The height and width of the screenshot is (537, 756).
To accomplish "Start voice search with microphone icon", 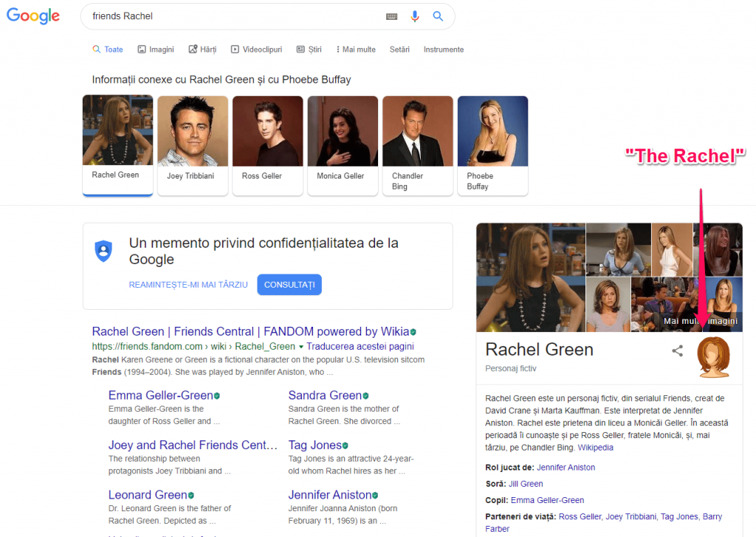I will (415, 16).
